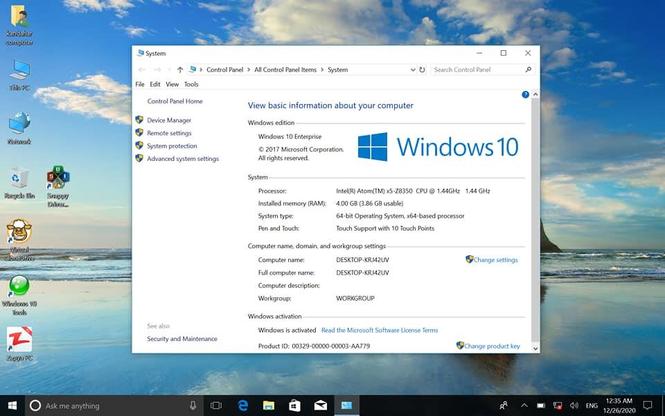
Task: Expand the address bar history dropdown
Action: click(x=413, y=70)
